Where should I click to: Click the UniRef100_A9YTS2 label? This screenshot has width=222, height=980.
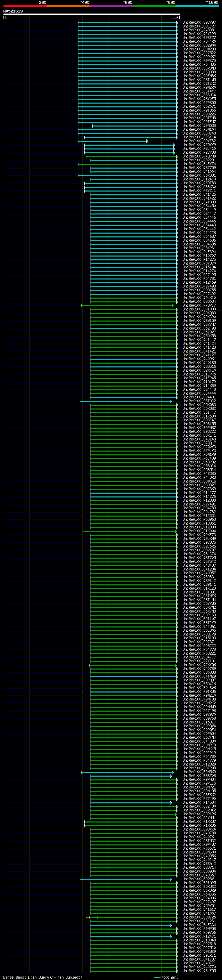[x=199, y=141]
